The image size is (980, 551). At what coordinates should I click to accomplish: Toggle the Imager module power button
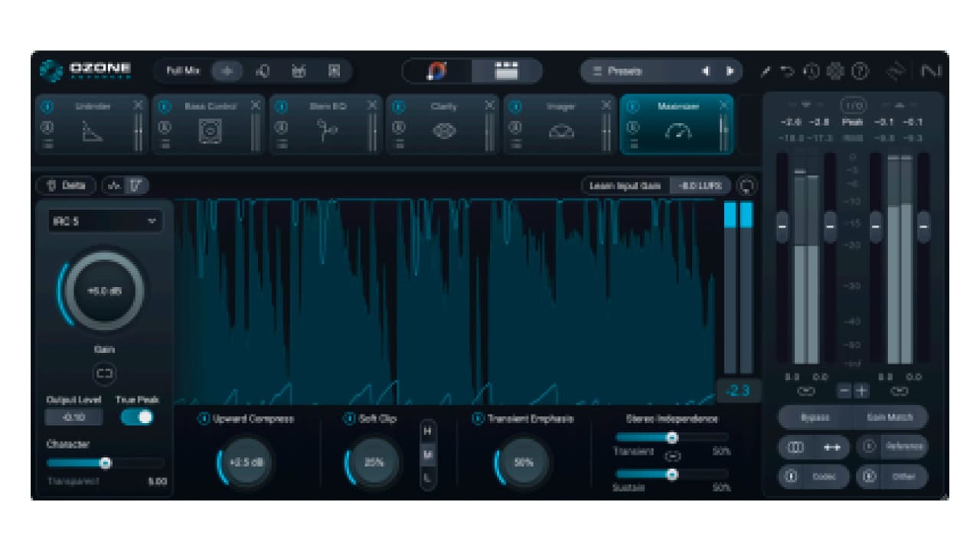point(515,106)
